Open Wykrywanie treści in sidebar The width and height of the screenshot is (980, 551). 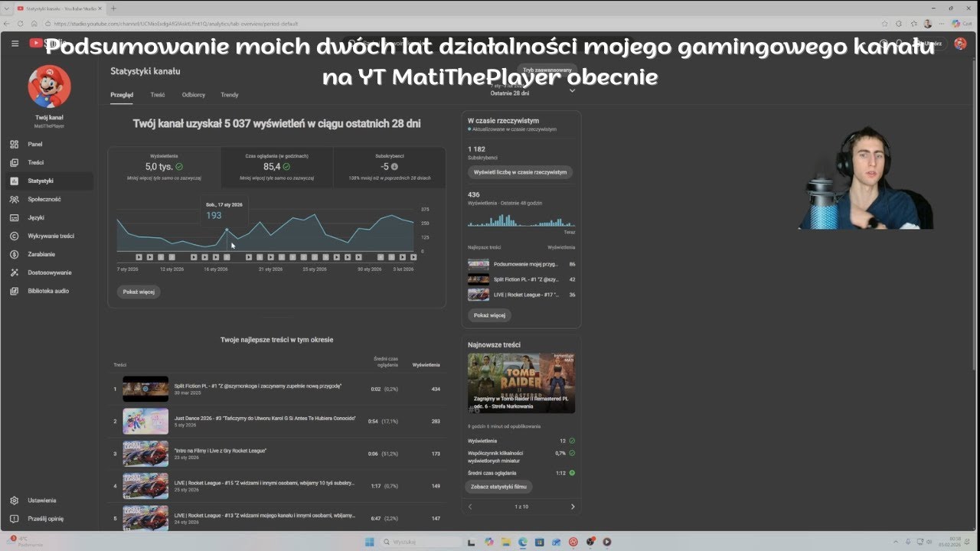[x=50, y=236]
